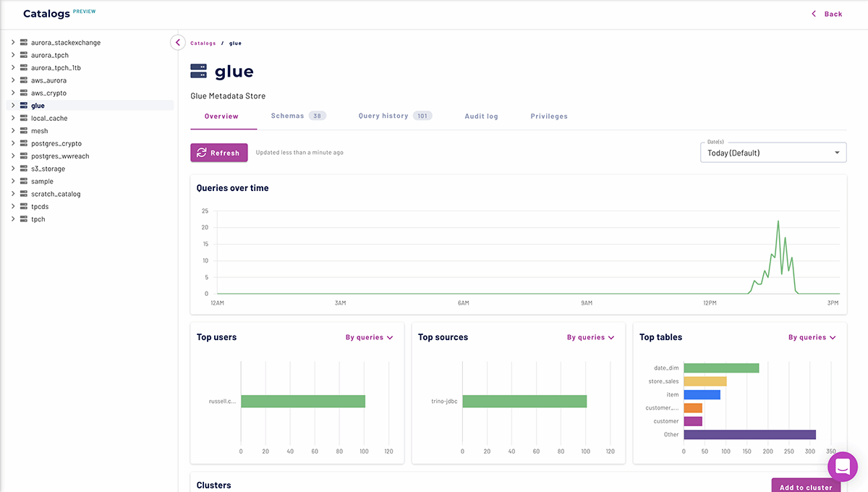Select the s3_storage catalog icon
Viewport: 868px width, 492px height.
click(23, 168)
